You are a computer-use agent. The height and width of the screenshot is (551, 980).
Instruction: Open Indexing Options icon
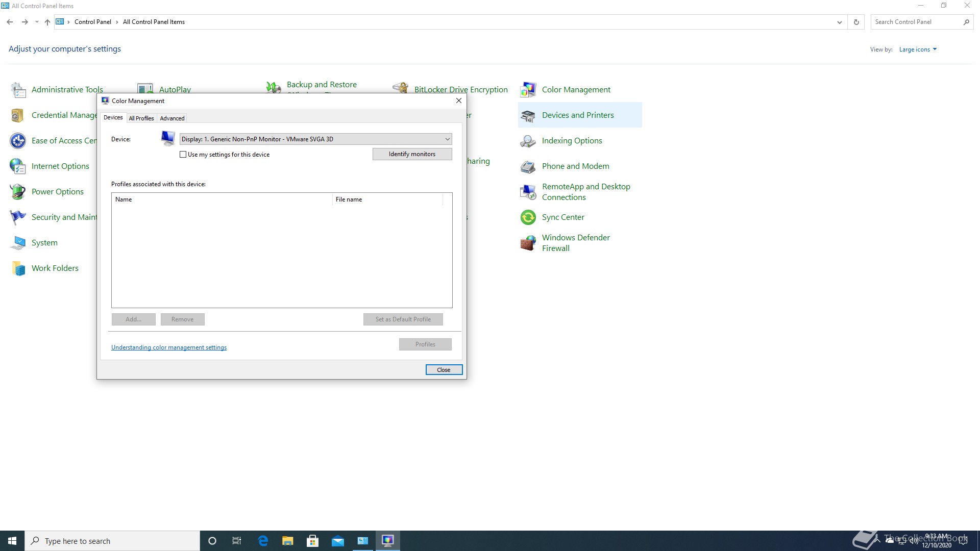tap(528, 141)
